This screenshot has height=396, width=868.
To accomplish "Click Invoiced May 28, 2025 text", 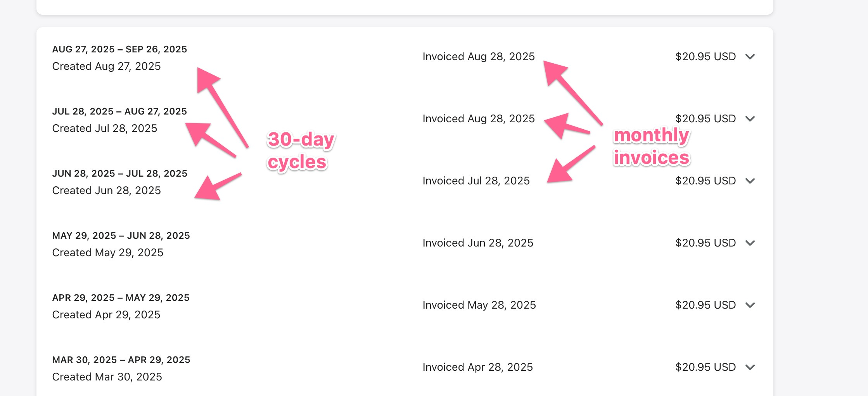I will pyautogui.click(x=479, y=305).
